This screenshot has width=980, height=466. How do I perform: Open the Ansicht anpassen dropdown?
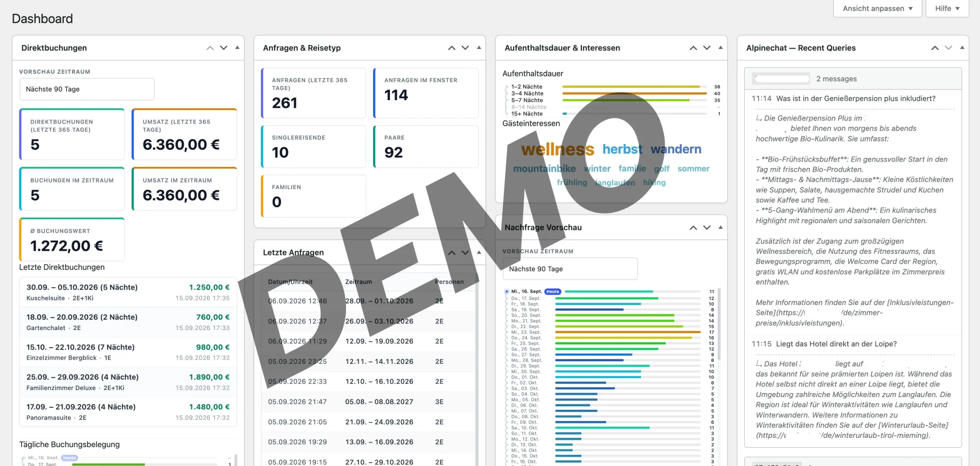click(x=877, y=8)
